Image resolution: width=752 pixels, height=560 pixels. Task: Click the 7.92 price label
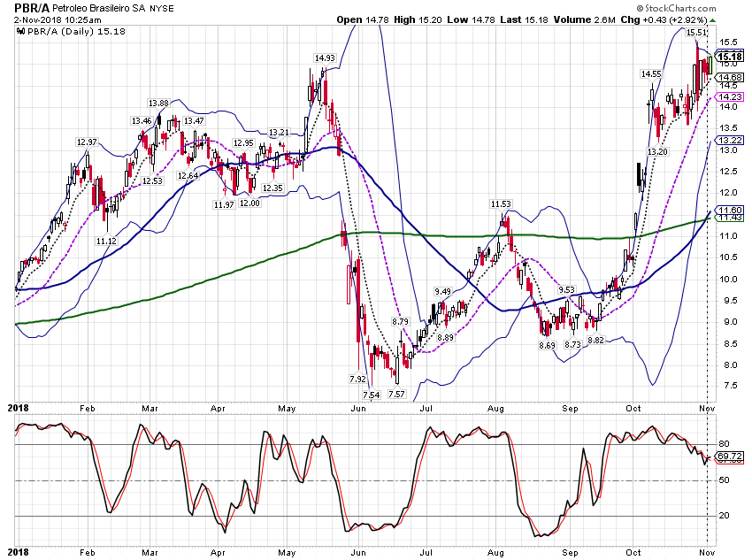(x=357, y=379)
